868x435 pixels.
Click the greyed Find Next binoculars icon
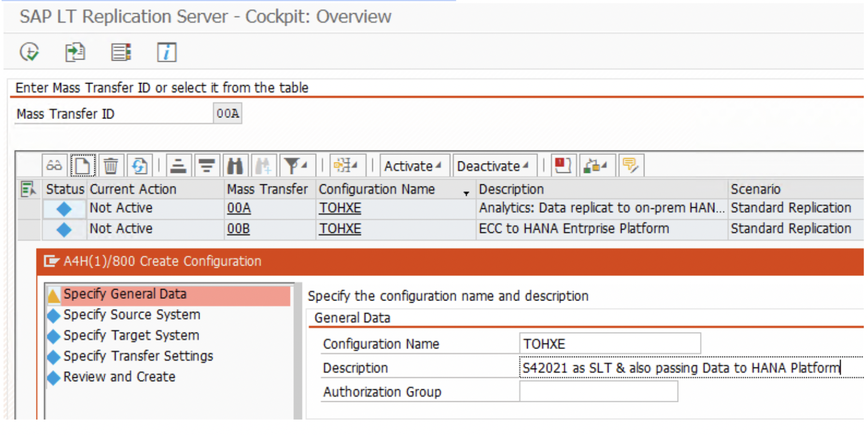pyautogui.click(x=264, y=166)
